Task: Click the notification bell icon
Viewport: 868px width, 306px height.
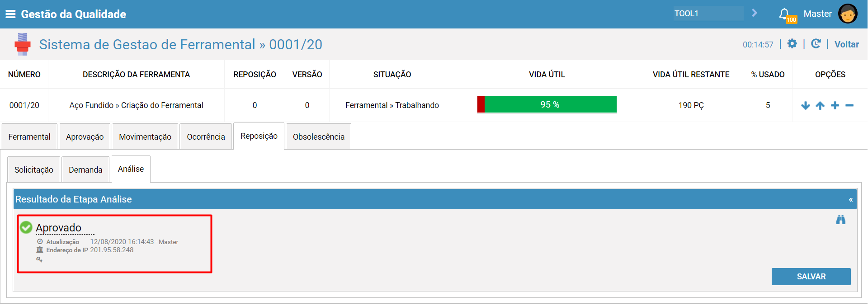Action: pyautogui.click(x=784, y=14)
